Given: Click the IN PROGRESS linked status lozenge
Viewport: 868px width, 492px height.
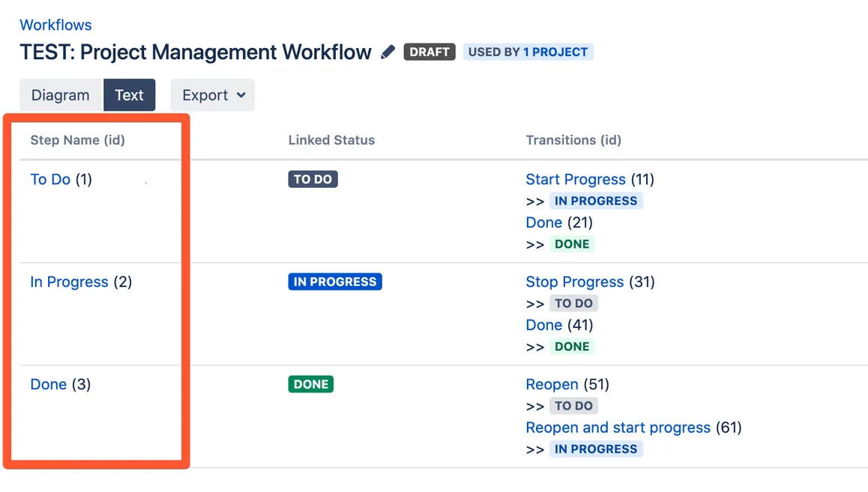Looking at the screenshot, I should [335, 282].
